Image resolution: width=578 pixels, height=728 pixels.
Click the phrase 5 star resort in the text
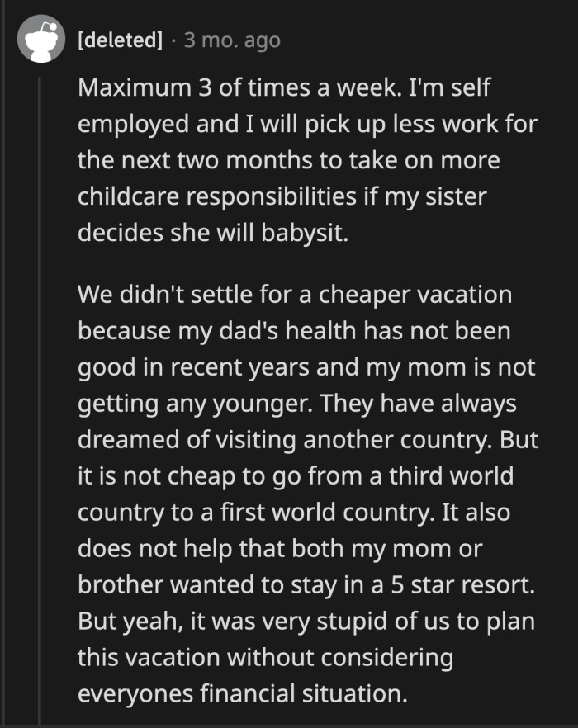[462, 584]
